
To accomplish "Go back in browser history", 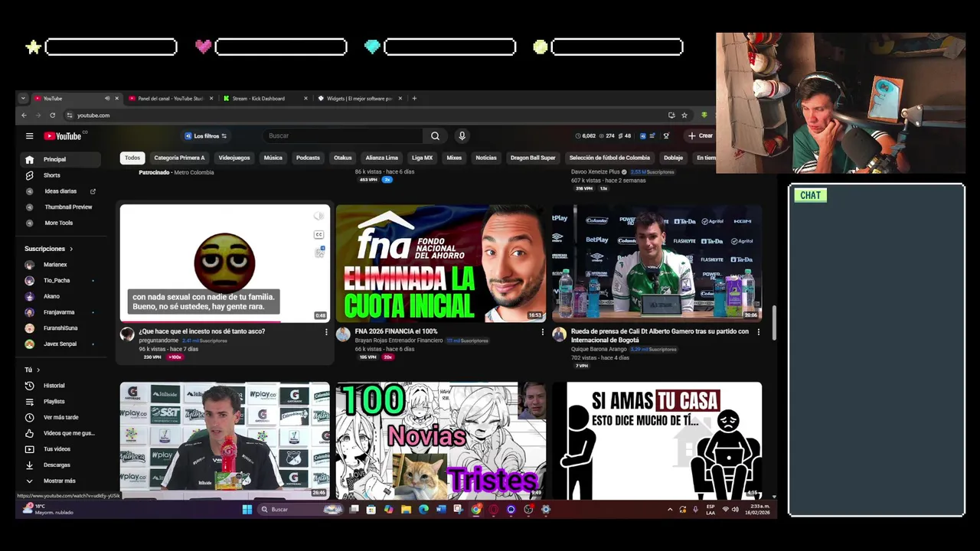I will pyautogui.click(x=24, y=116).
